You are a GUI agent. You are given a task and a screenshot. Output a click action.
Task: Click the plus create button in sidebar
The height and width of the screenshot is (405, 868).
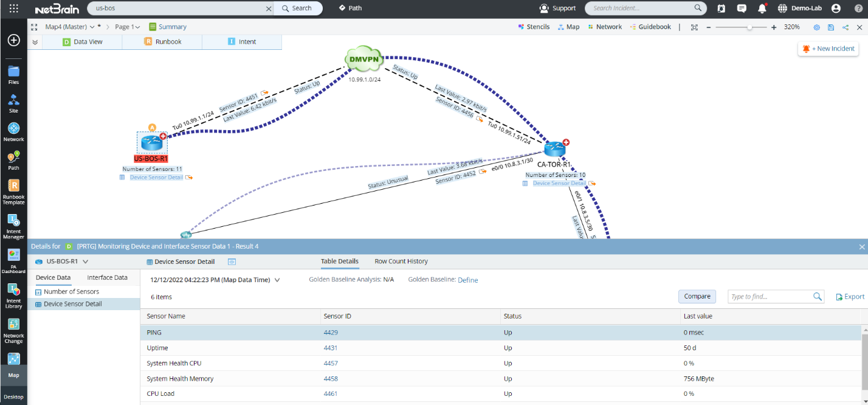click(13, 40)
